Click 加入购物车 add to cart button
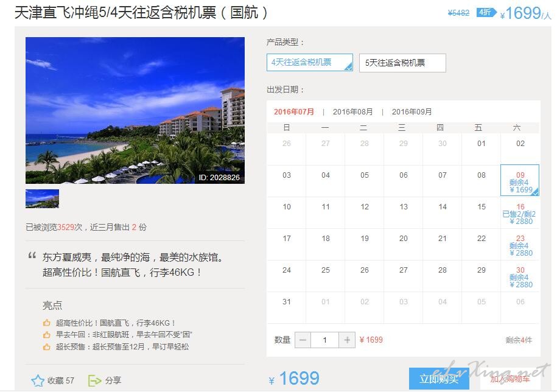 coord(510,379)
